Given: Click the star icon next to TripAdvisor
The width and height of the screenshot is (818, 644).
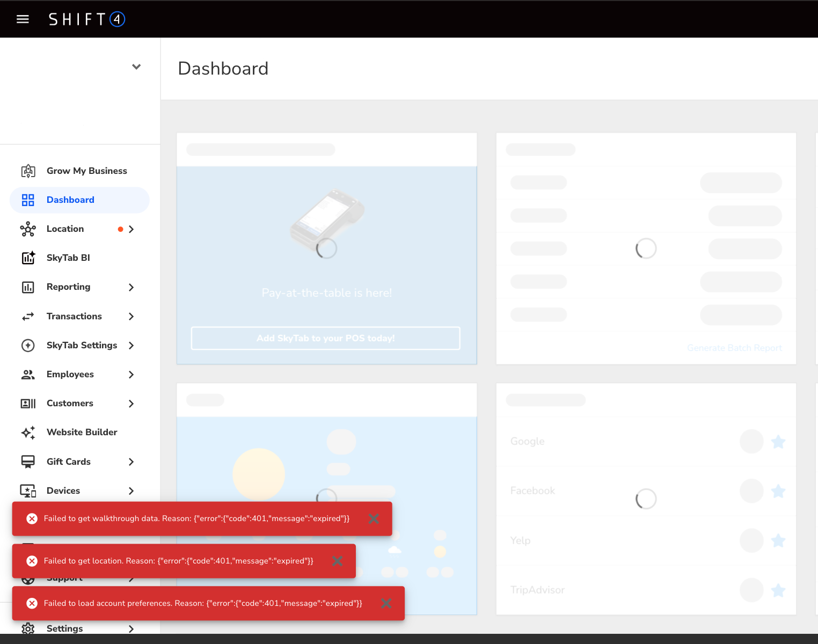Looking at the screenshot, I should click(x=778, y=590).
